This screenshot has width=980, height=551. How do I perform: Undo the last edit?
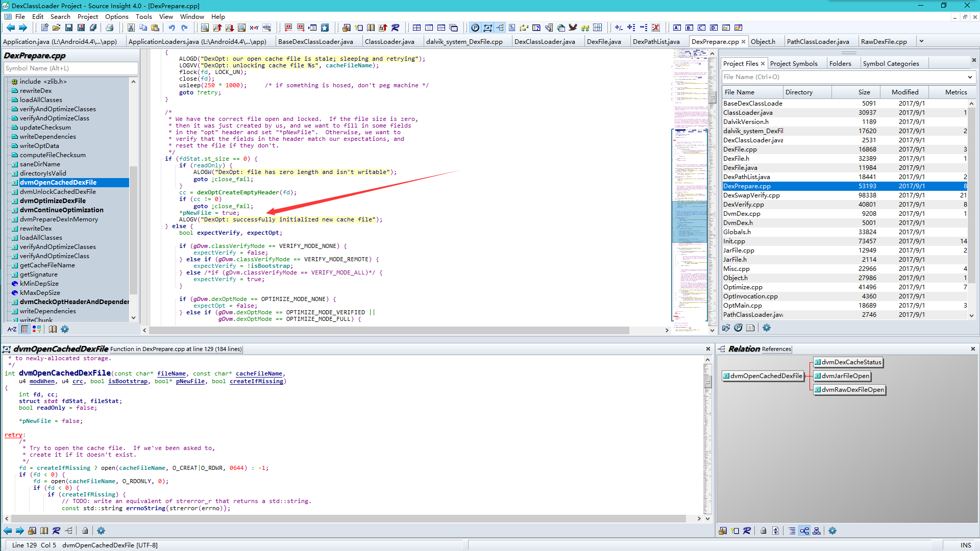(x=172, y=28)
